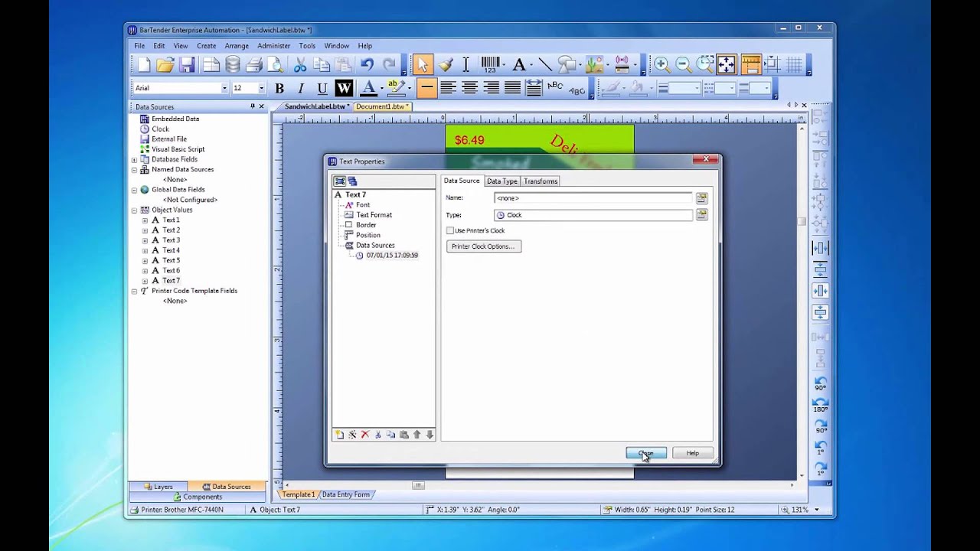Open the File menu

click(x=139, y=46)
